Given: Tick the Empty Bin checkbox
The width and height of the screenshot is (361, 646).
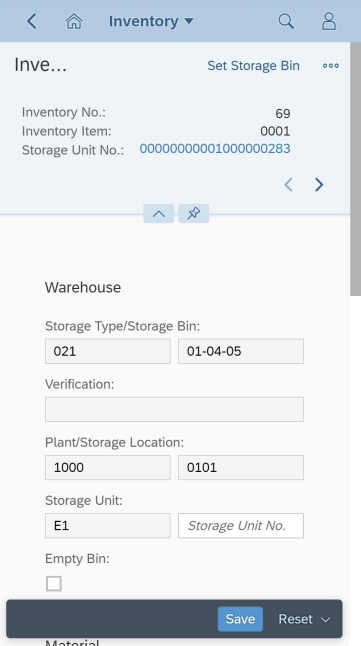Looking at the screenshot, I should [54, 584].
